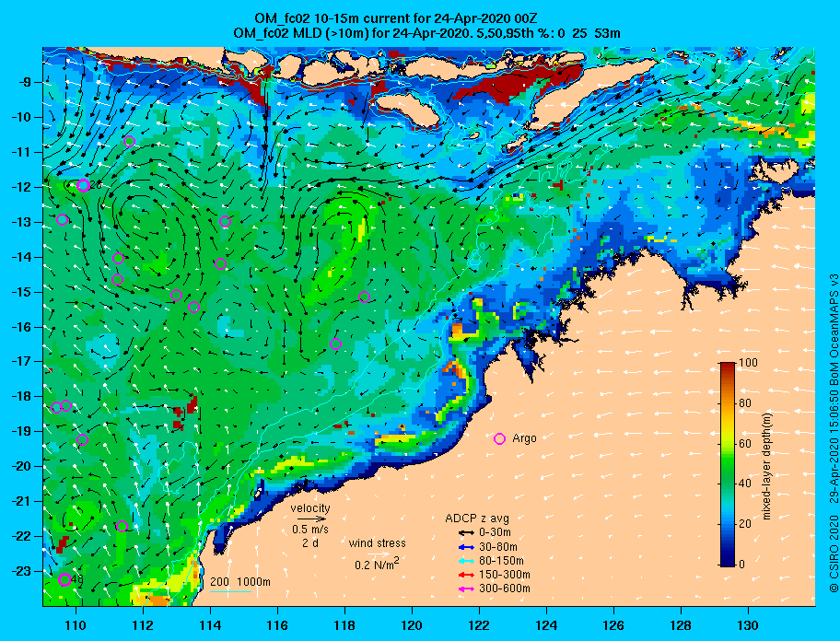Click the '60' tick on color bar
Viewport: 840px width, 641px height.
[745, 443]
